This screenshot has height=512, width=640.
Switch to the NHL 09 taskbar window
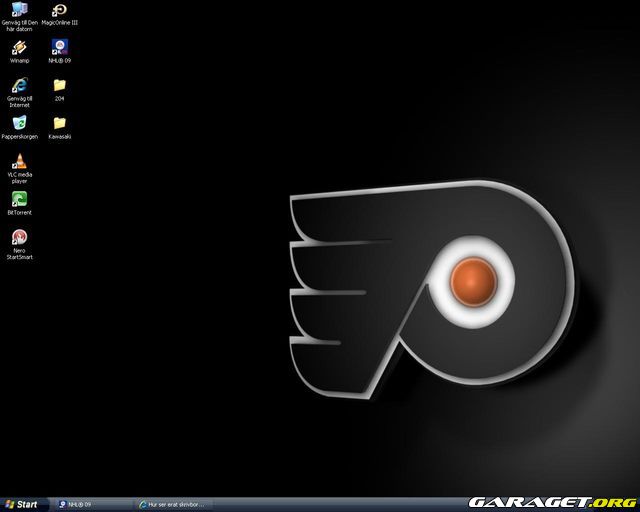tap(92, 504)
